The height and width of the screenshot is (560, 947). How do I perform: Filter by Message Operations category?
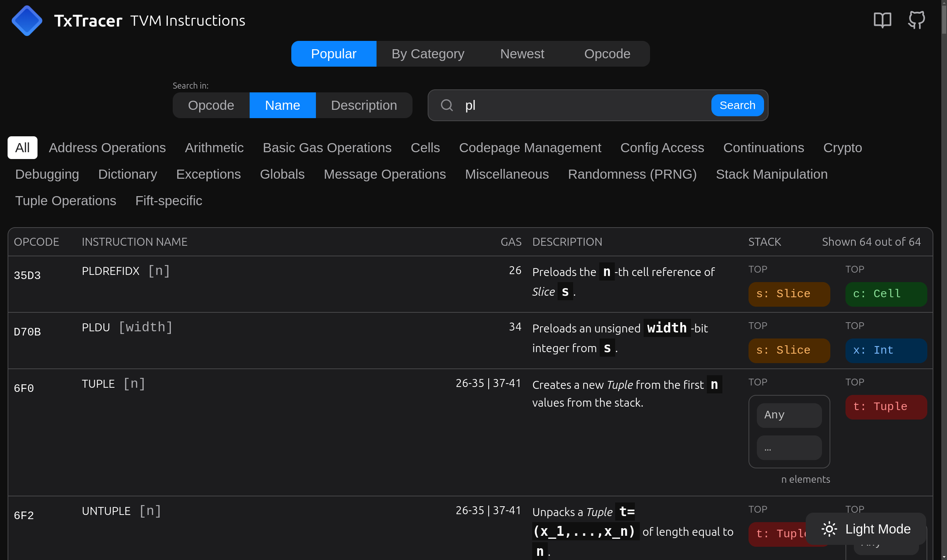click(x=385, y=174)
